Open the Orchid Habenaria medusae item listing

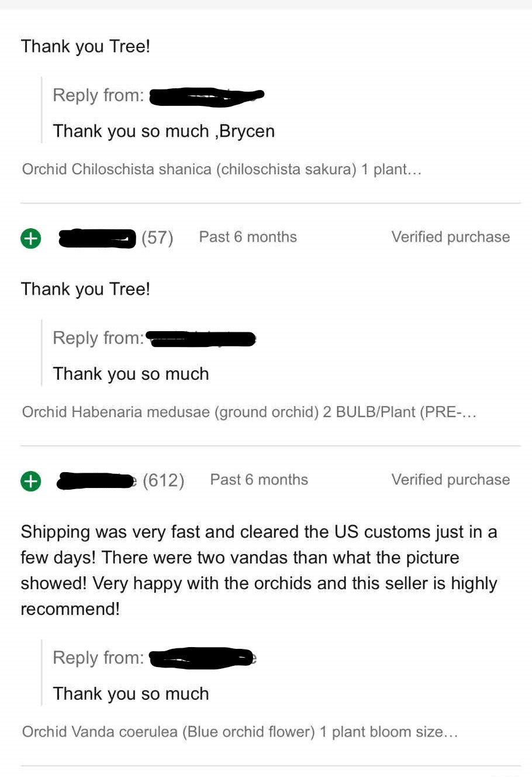coord(249,412)
